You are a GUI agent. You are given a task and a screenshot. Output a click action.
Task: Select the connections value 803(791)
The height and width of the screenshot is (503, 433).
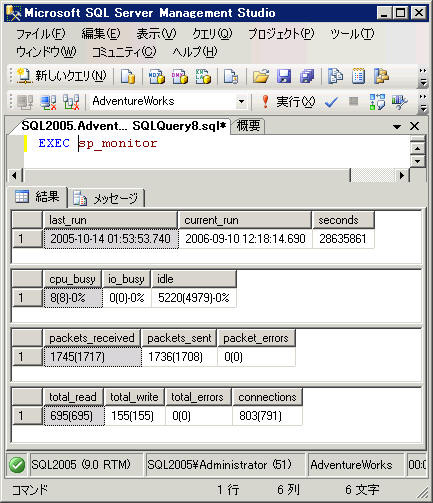(x=267, y=416)
